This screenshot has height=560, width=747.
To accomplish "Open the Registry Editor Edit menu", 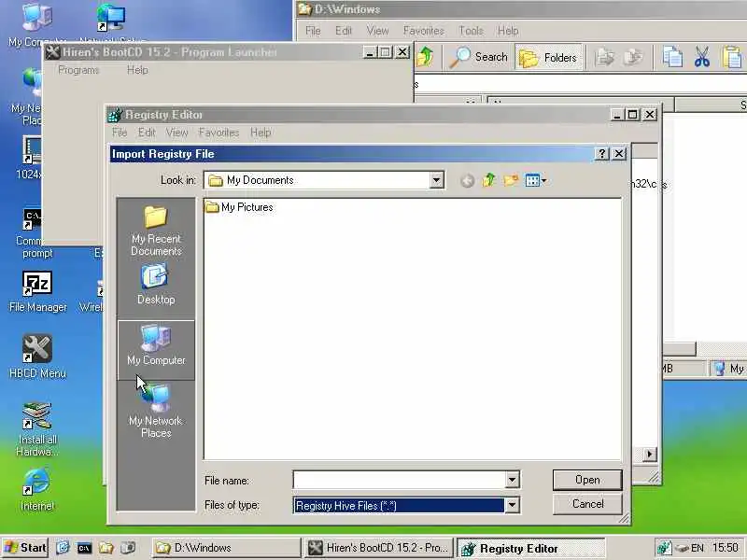I will 147,133.
